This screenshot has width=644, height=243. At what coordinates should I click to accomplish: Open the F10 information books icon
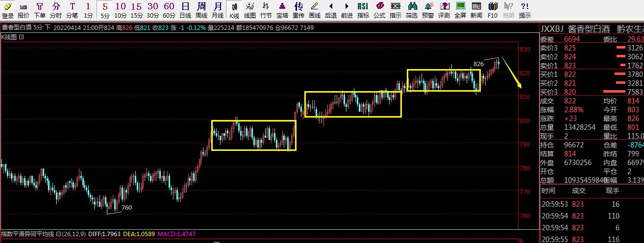(x=493, y=10)
